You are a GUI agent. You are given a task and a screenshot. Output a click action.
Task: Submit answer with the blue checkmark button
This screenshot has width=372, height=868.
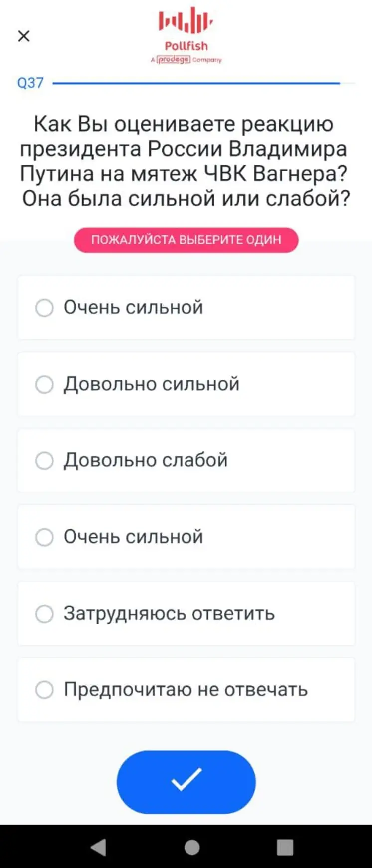click(x=186, y=782)
